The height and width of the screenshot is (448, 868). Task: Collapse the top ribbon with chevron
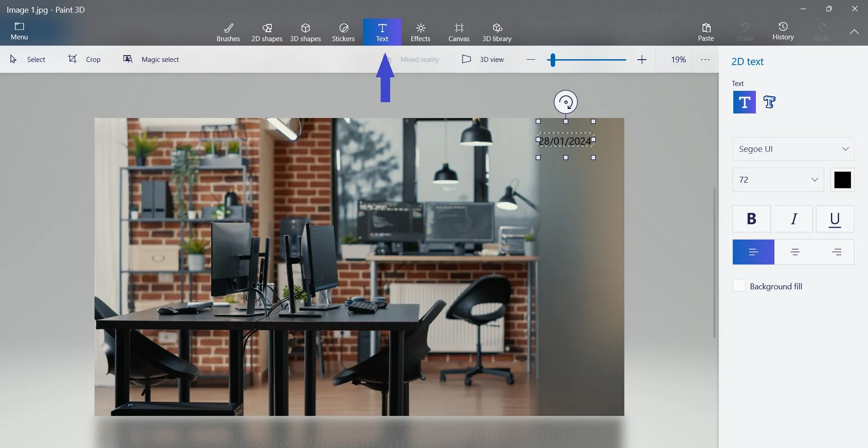854,32
